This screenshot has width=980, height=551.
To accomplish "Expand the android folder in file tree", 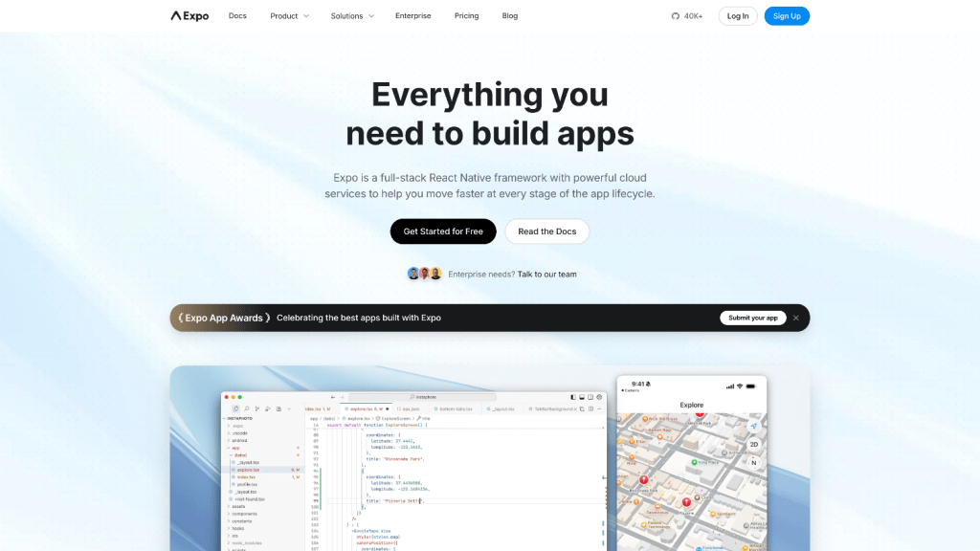I will tap(239, 440).
